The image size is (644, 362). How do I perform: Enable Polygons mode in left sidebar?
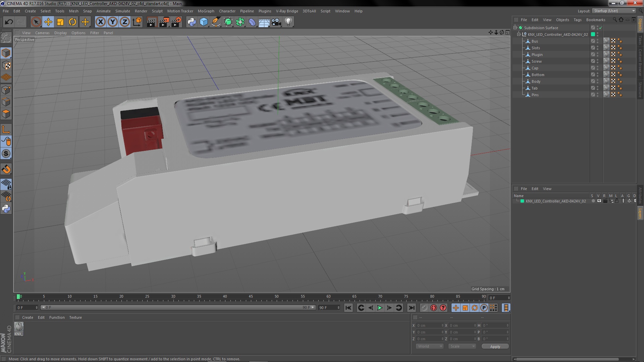point(6,114)
